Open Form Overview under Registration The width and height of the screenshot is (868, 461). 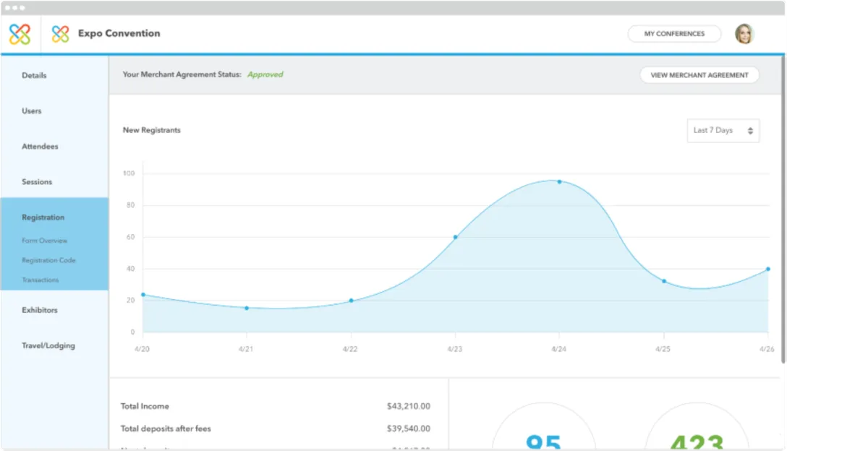click(44, 241)
